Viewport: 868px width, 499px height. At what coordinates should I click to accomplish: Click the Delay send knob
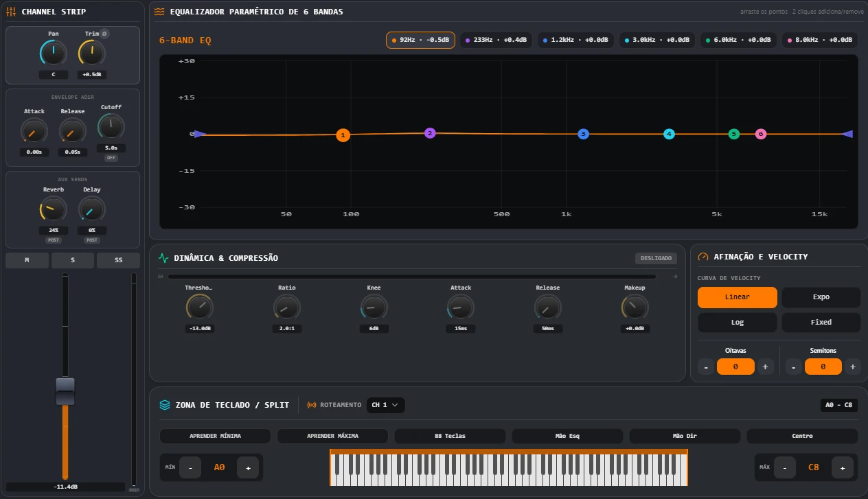pyautogui.click(x=92, y=210)
